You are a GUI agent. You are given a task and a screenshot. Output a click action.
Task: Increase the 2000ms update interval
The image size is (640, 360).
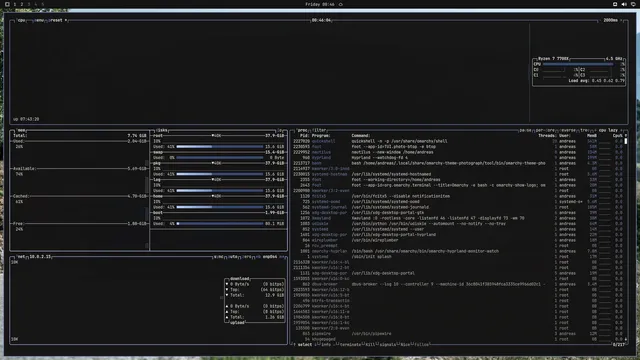coord(621,20)
